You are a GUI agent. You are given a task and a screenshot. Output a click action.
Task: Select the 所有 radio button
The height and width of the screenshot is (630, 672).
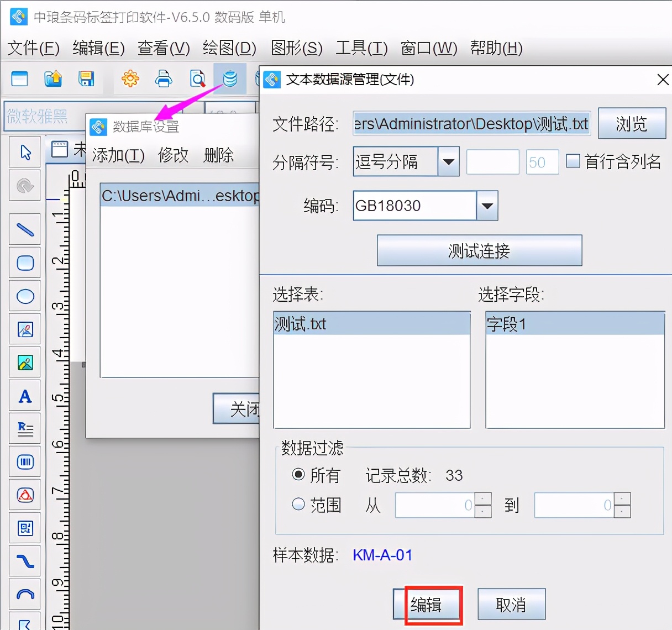[x=298, y=475]
